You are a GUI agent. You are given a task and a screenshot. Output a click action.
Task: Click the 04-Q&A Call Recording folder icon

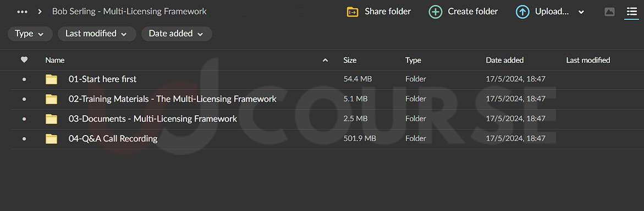(51, 139)
